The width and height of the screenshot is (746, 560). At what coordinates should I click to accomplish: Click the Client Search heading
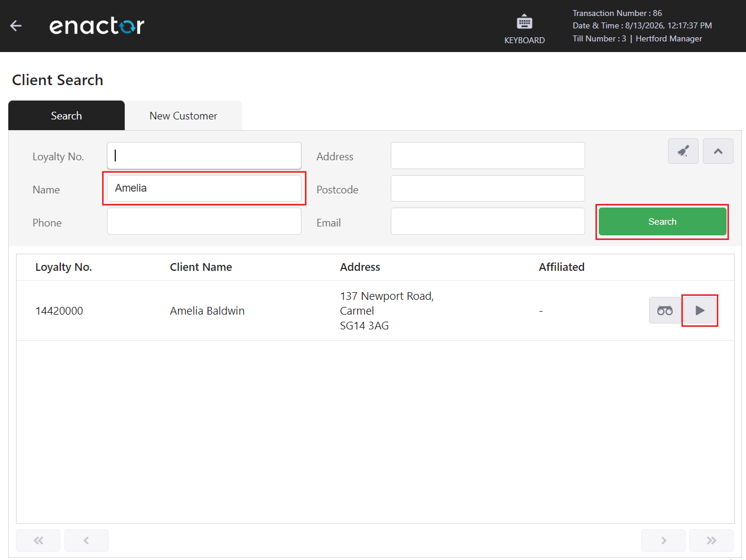pyautogui.click(x=57, y=80)
